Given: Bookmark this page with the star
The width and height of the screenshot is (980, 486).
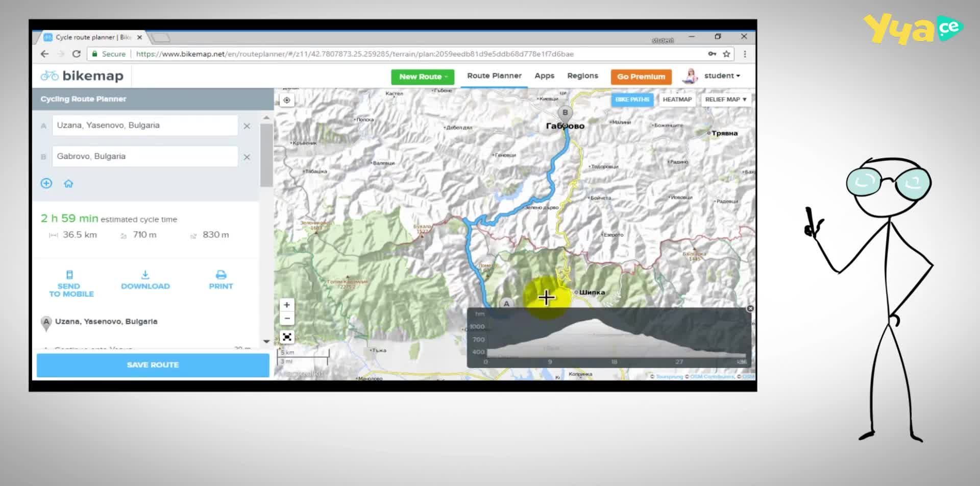Looking at the screenshot, I should coord(726,54).
